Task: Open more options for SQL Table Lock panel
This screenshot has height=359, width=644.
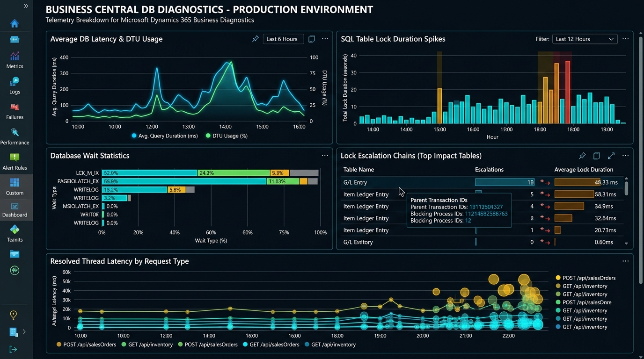Action: click(x=625, y=39)
